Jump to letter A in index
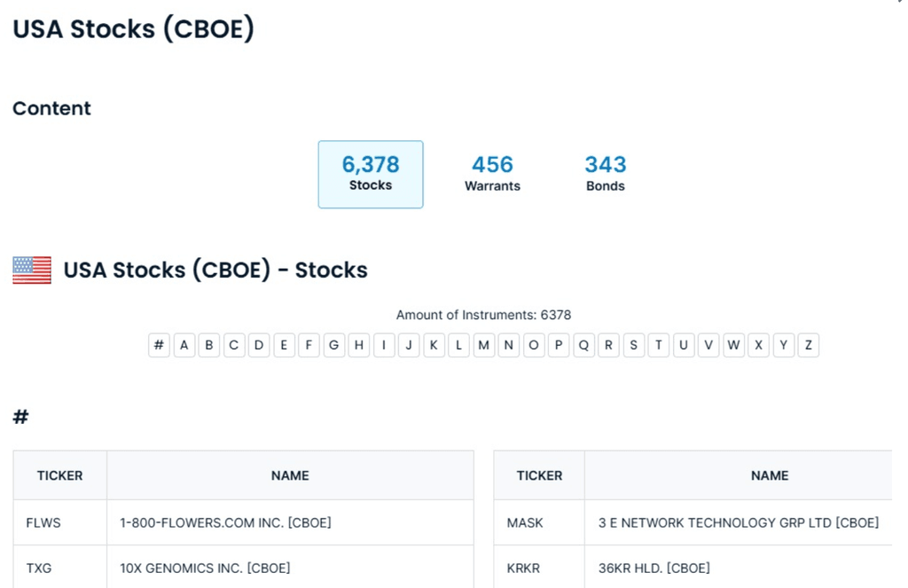Image resolution: width=908 pixels, height=588 pixels. click(184, 345)
